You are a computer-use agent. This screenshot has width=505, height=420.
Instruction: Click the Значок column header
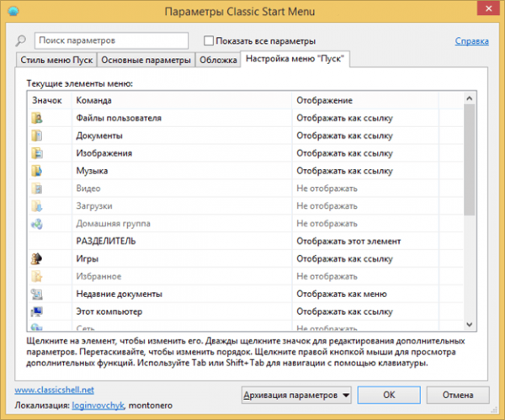click(47, 100)
